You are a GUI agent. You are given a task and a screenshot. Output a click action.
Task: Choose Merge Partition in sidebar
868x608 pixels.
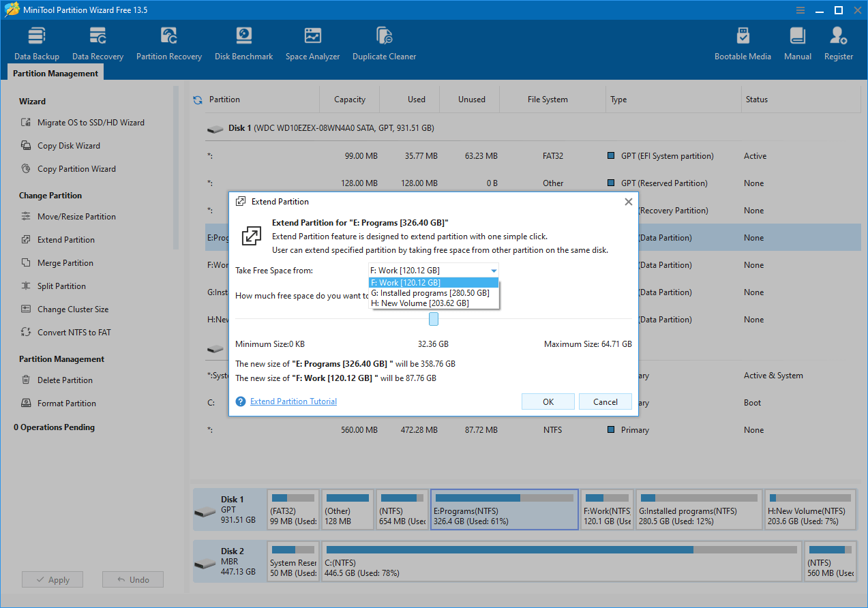(x=57, y=263)
